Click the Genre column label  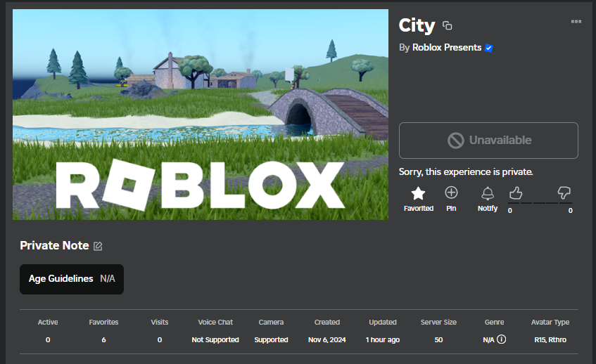494,323
